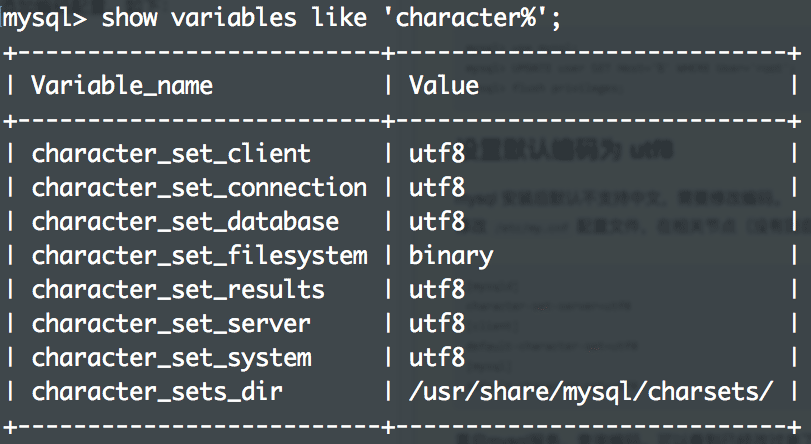Click the /usr/share/mysql/charsets/ path value
Image resolution: width=811 pixels, height=444 pixels.
coord(591,391)
